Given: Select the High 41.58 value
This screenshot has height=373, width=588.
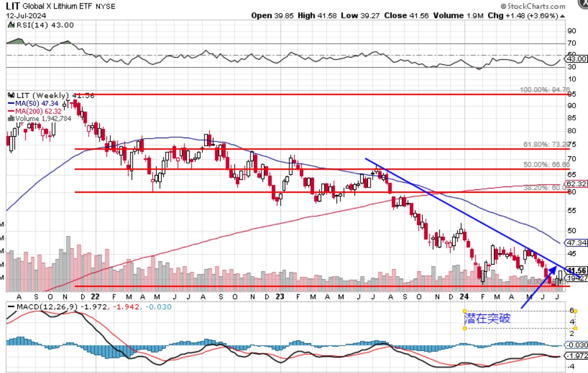Looking at the screenshot, I should click(x=317, y=15).
